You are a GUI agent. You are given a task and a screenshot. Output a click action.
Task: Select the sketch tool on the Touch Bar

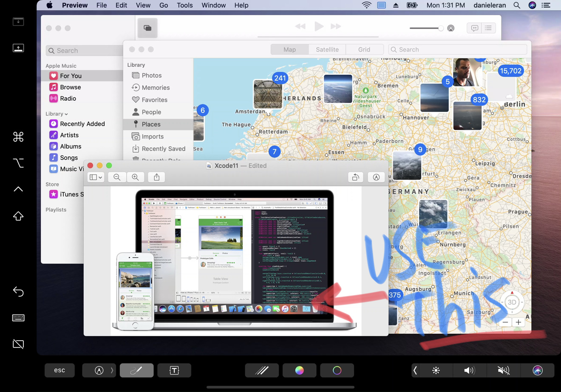[136, 370]
